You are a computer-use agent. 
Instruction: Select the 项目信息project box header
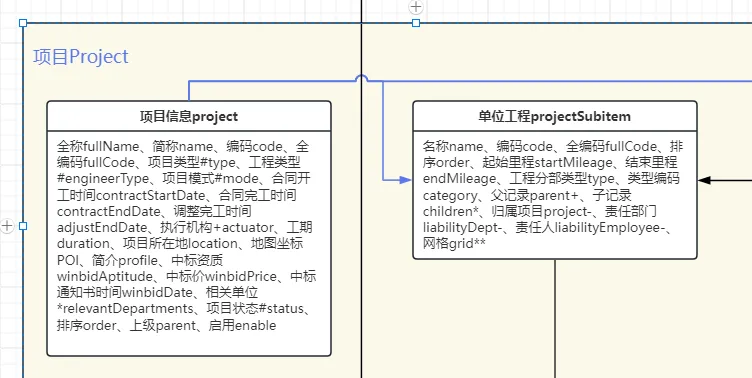pos(189,116)
